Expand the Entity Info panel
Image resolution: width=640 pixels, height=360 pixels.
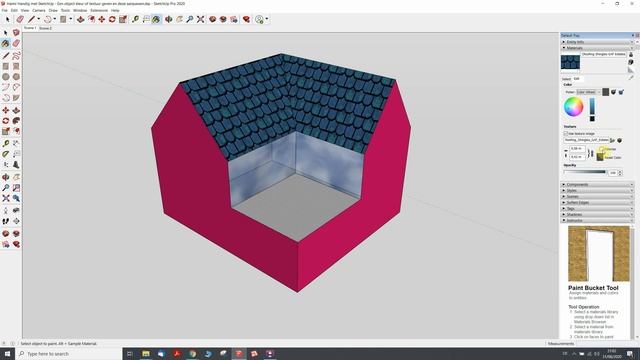(597, 42)
